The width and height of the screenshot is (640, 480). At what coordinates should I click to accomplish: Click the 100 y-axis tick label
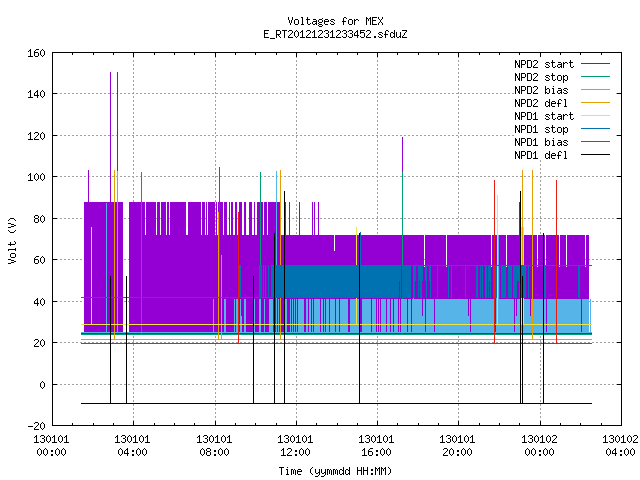pos(36,178)
